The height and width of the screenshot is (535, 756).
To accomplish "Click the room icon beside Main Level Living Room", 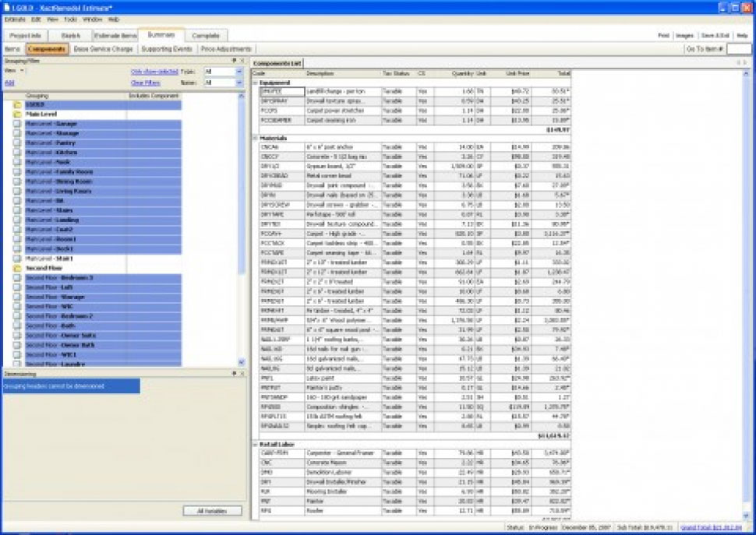I will [x=17, y=191].
